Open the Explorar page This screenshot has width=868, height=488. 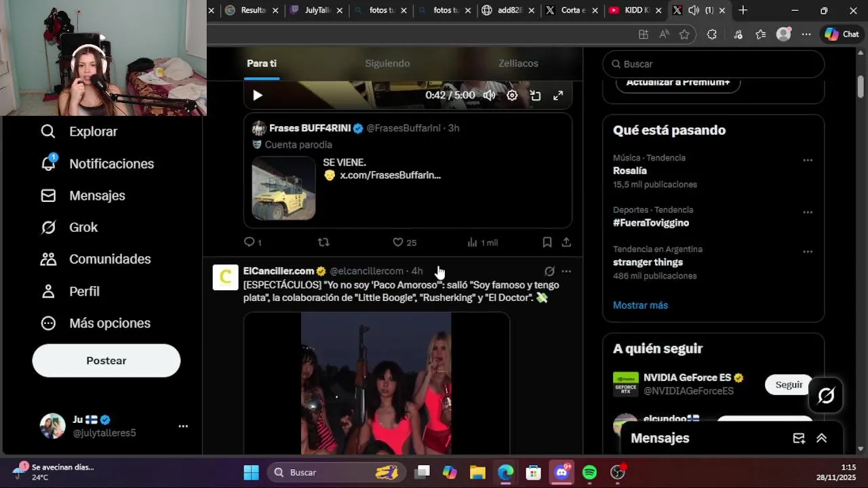coord(79,131)
